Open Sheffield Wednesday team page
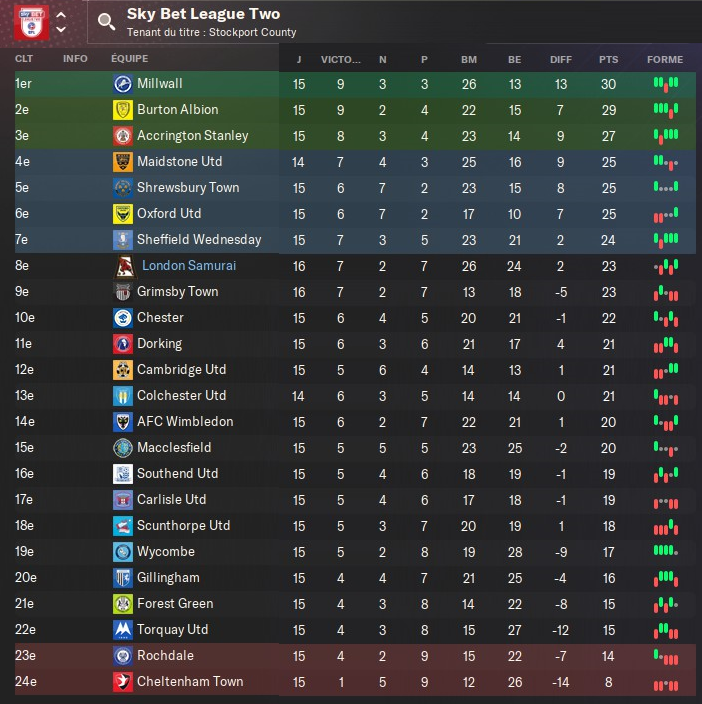702x704 pixels. [x=199, y=240]
